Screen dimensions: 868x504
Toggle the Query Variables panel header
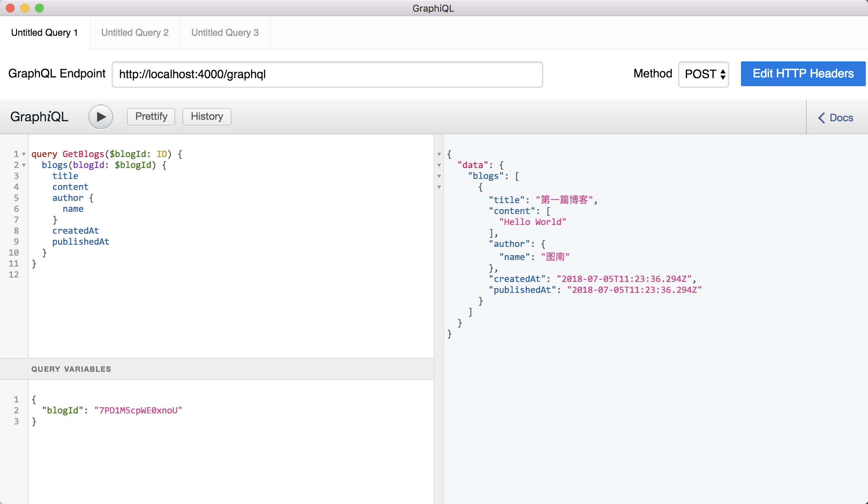tap(217, 369)
